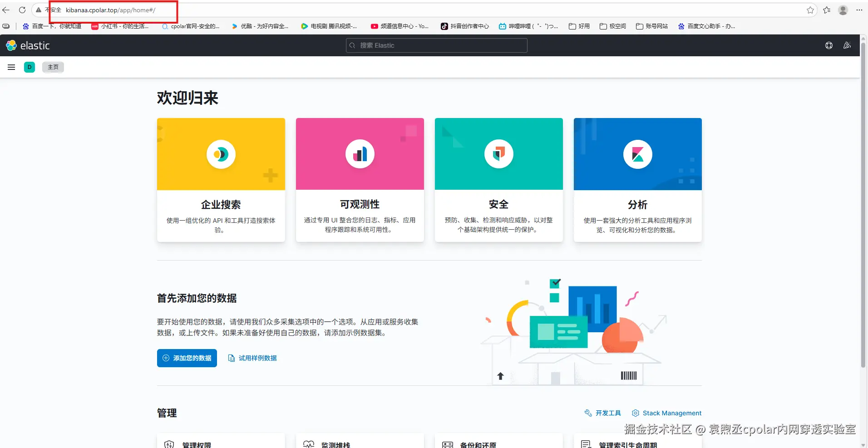Open 开发工具 dev tools link

pyautogui.click(x=603, y=413)
